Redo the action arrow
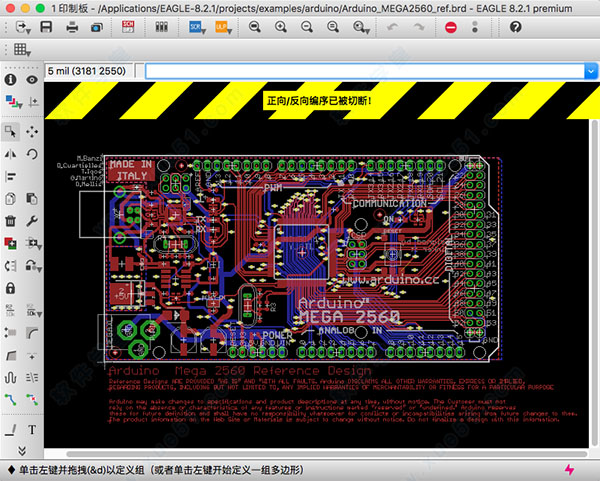Image resolution: width=600 pixels, height=481 pixels. 419,27
